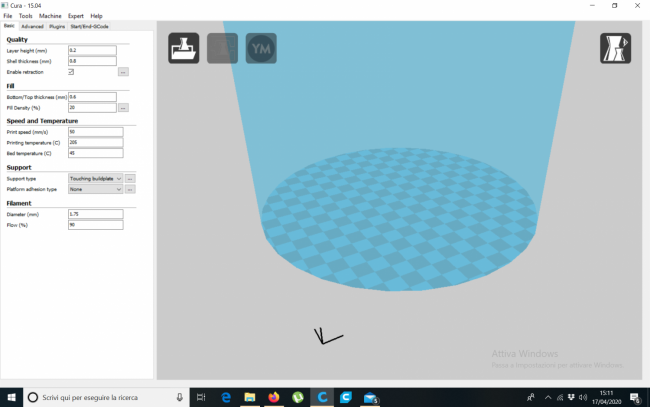Open the notification center icon
This screenshot has width=650, height=407.
point(635,398)
